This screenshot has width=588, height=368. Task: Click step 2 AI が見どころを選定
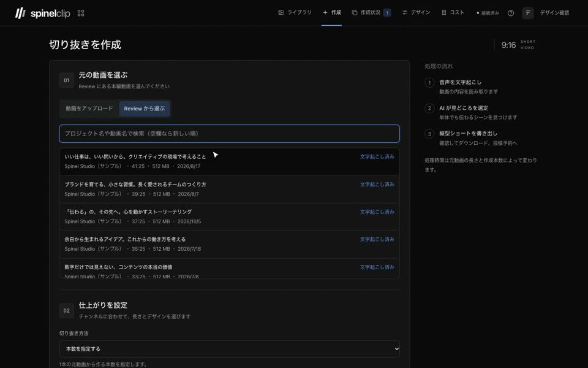(464, 108)
